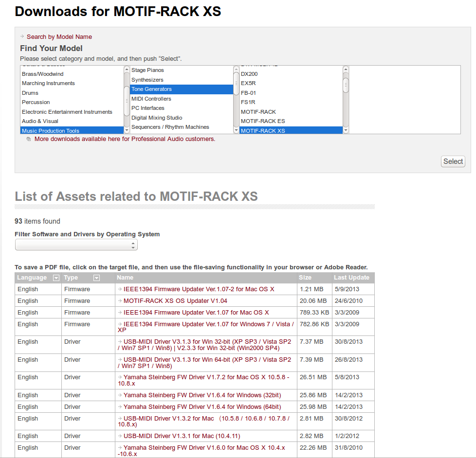The image size is (476, 458).
Task: Choose Digital Mixing Studio subcategory
Action: coord(182,118)
